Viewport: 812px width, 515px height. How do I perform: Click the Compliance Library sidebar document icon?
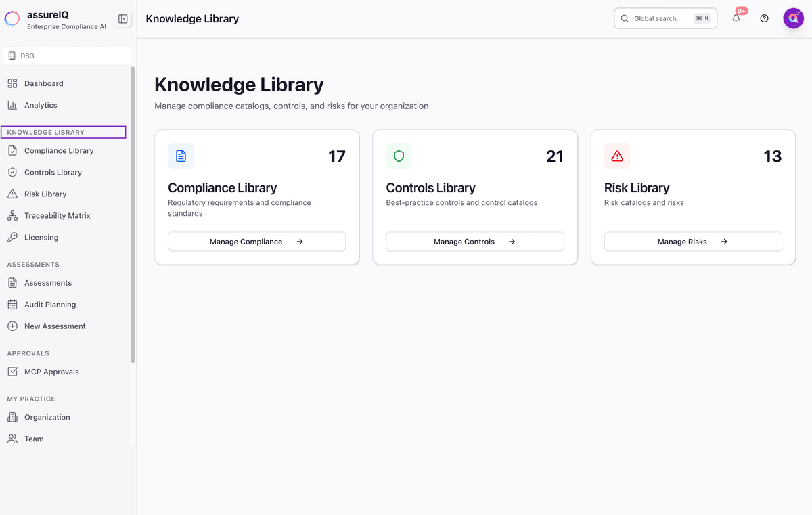tap(12, 150)
